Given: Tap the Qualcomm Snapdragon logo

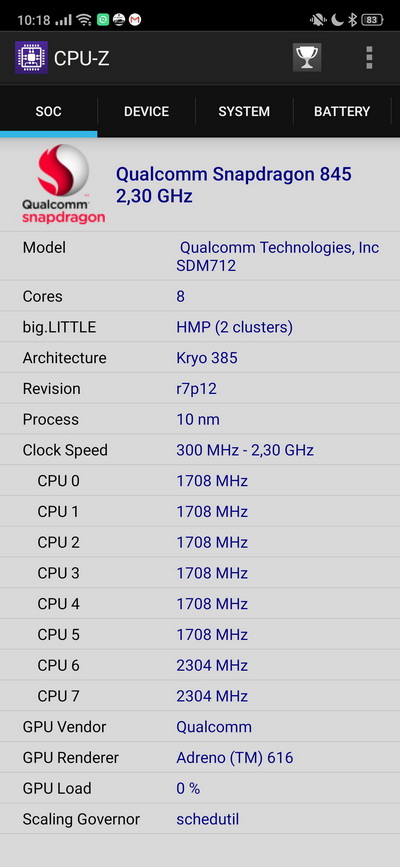Looking at the screenshot, I should pos(63,184).
